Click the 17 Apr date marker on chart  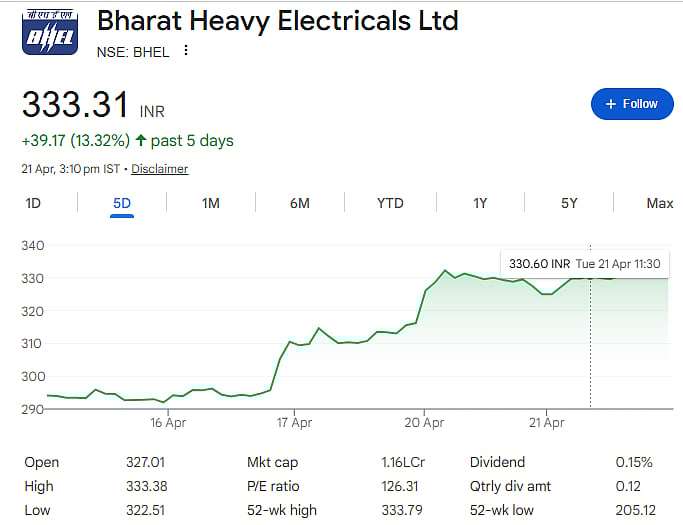tap(296, 423)
